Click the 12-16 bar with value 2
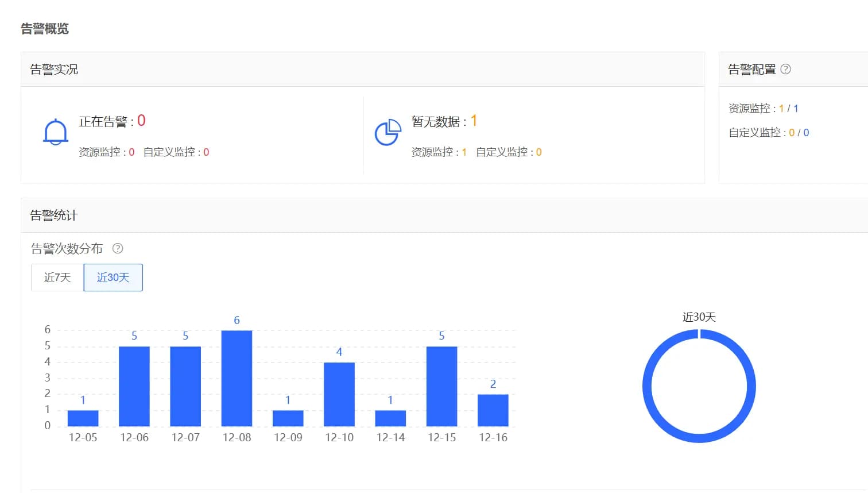Screen dimensions: 868x493 (x=493, y=410)
